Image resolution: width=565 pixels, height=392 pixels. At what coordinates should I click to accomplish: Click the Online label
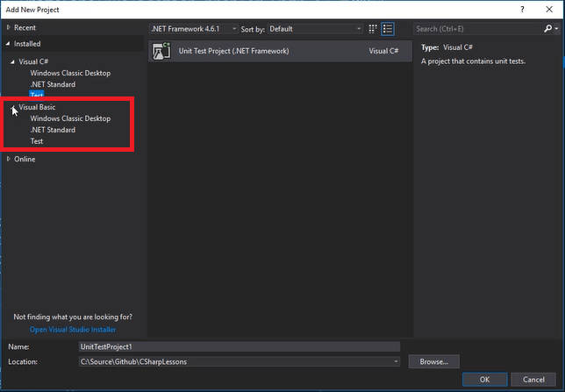pyautogui.click(x=25, y=159)
